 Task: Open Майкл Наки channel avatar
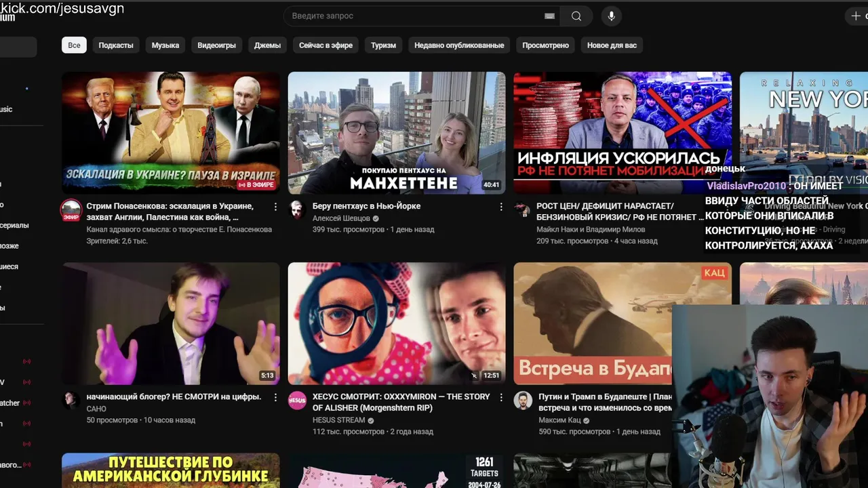pos(522,209)
